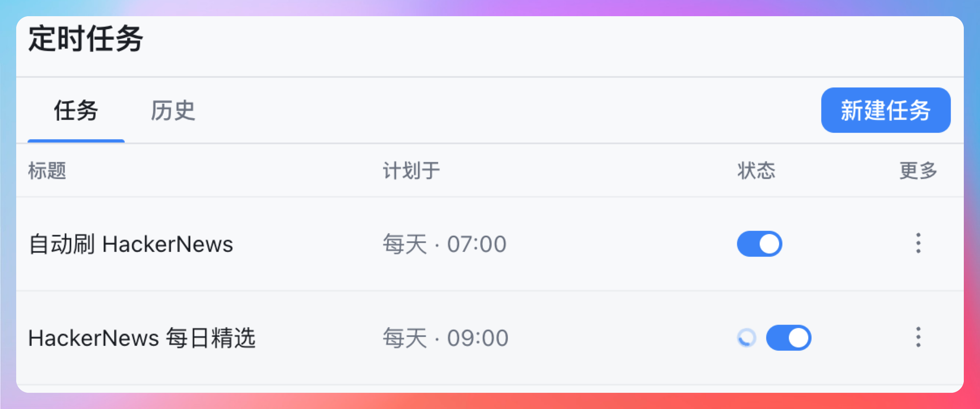Open the 历史 tab
Viewport: 980px width, 409px height.
coord(173,111)
